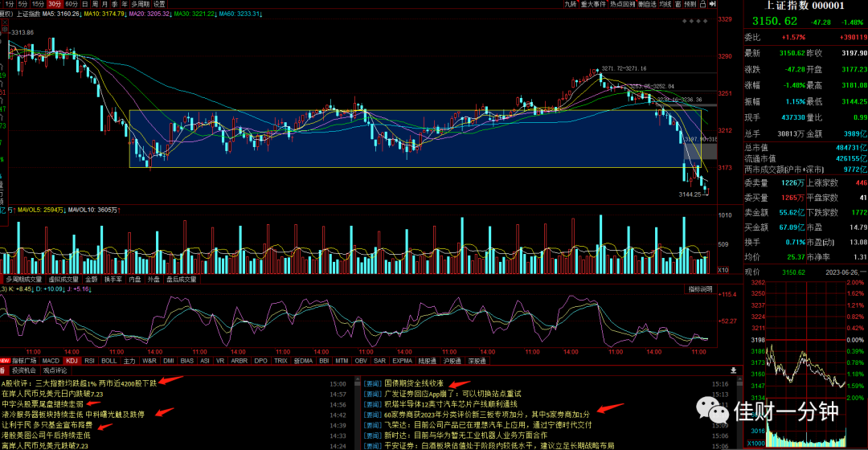Switch to BOLL indicator
Viewport: 868px width, 450px height.
[x=109, y=361]
